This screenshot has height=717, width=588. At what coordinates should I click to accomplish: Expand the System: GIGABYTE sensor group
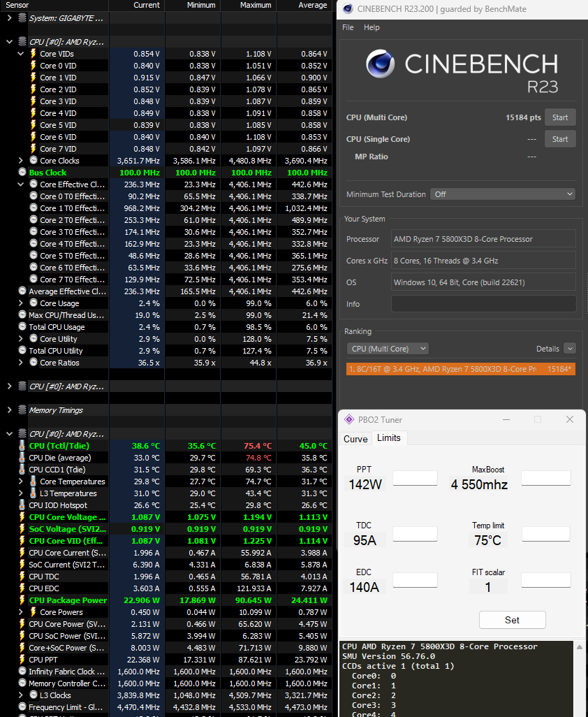coord(9,18)
